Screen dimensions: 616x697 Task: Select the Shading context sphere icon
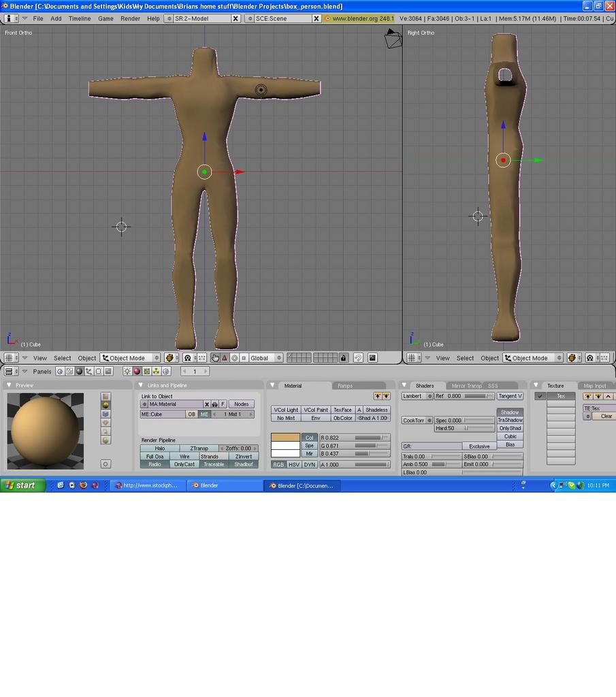tap(79, 372)
